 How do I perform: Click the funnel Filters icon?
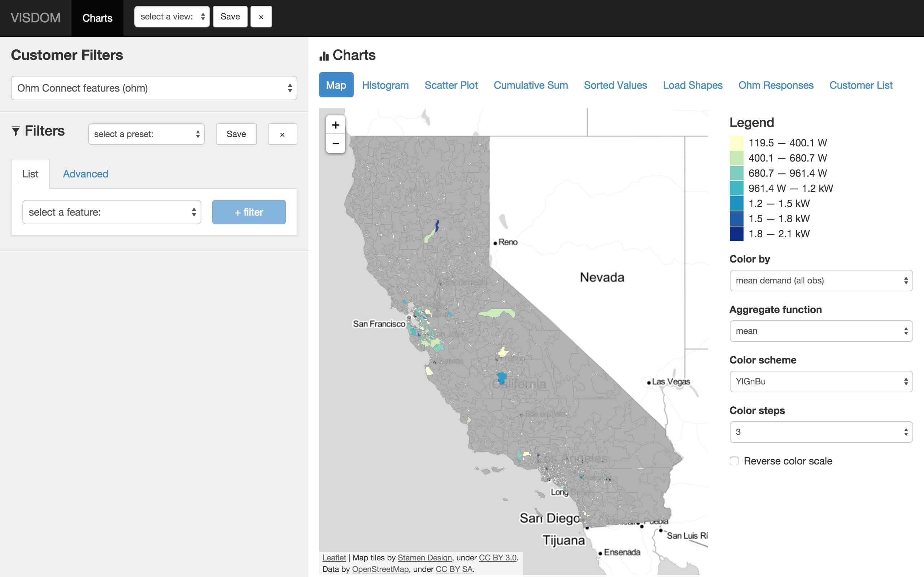click(x=16, y=131)
